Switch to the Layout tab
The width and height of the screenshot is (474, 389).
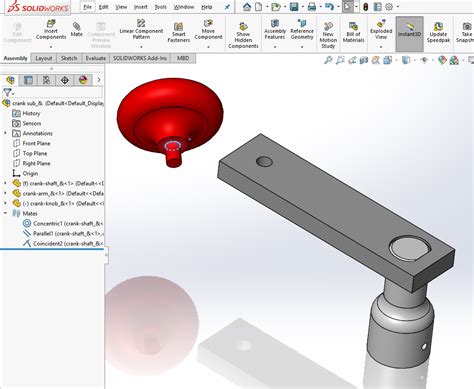44,58
